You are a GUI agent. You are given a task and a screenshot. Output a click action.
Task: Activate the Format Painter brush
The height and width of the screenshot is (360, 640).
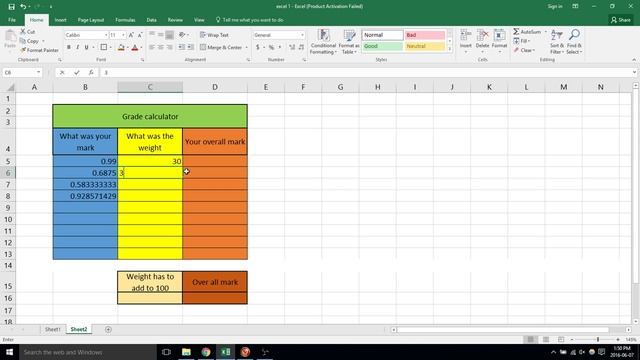(39, 50)
